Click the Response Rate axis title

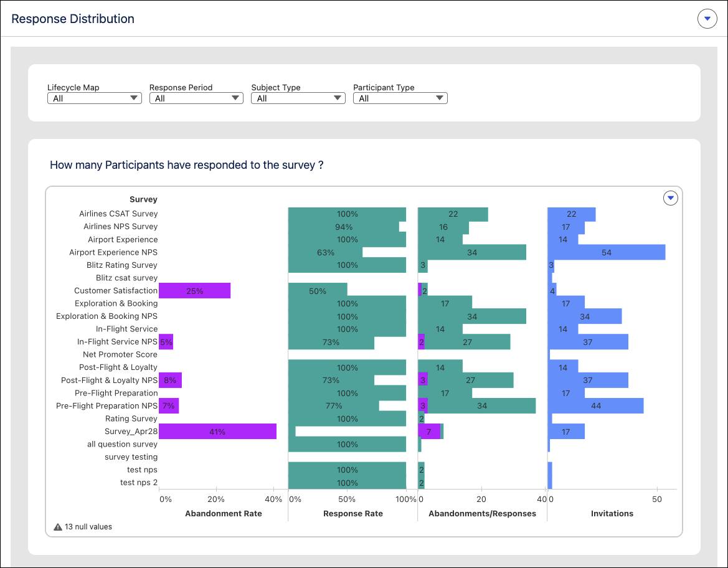(353, 513)
